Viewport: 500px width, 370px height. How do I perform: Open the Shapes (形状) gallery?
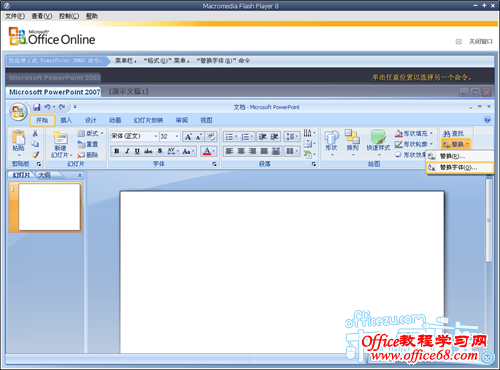(x=331, y=143)
